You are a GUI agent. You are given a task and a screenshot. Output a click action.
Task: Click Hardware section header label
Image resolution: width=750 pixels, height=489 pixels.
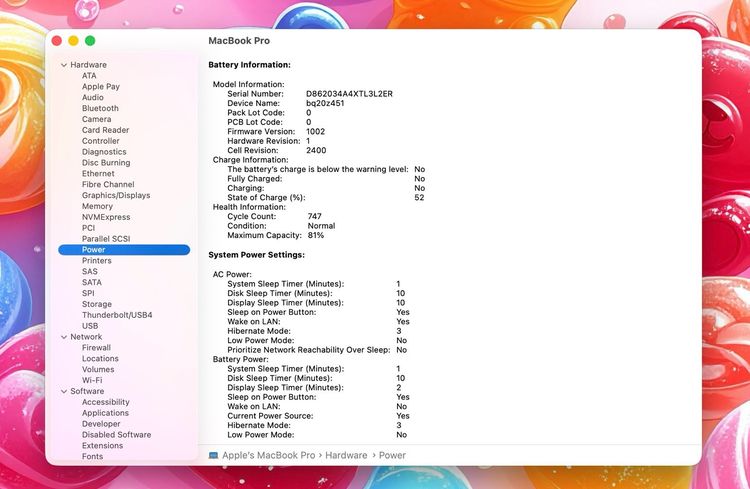pos(88,65)
